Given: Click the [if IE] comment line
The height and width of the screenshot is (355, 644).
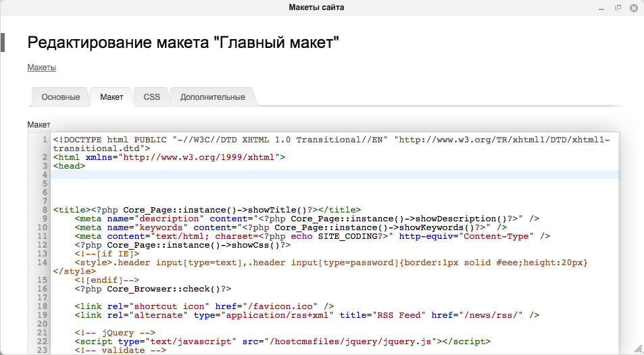Looking at the screenshot, I should (107, 254).
